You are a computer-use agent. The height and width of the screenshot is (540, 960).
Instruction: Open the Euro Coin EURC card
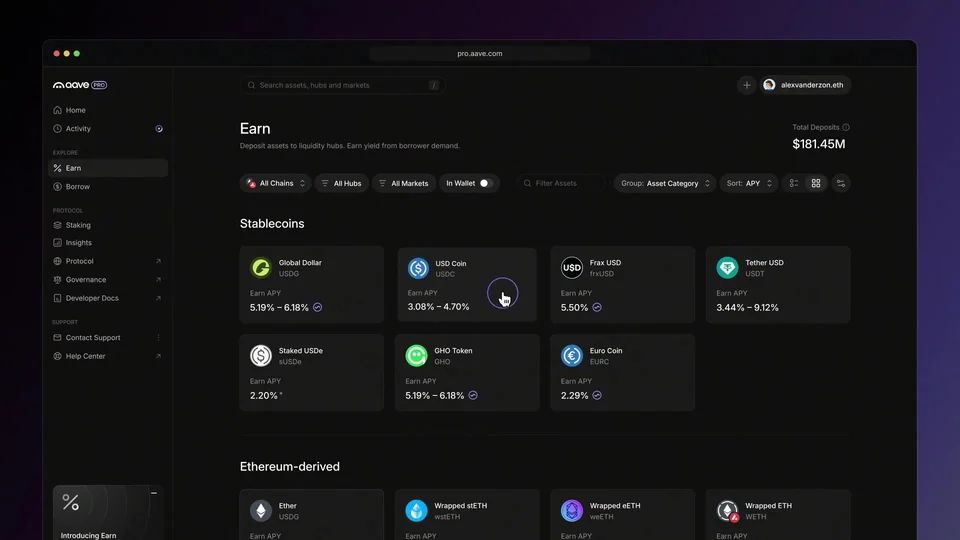623,372
